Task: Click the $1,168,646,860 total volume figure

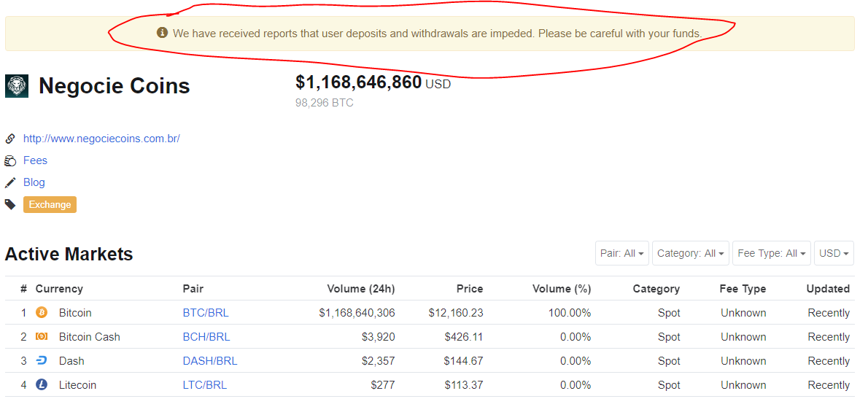Action: click(x=359, y=82)
